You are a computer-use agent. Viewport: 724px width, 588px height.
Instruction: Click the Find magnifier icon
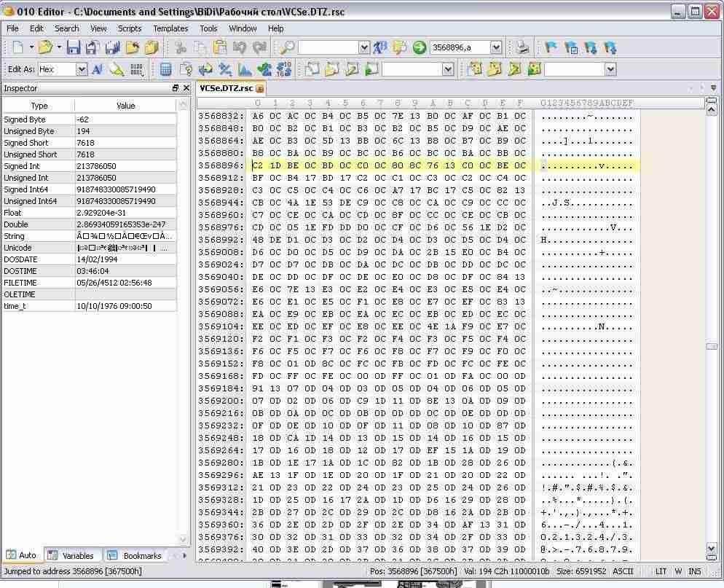point(288,48)
